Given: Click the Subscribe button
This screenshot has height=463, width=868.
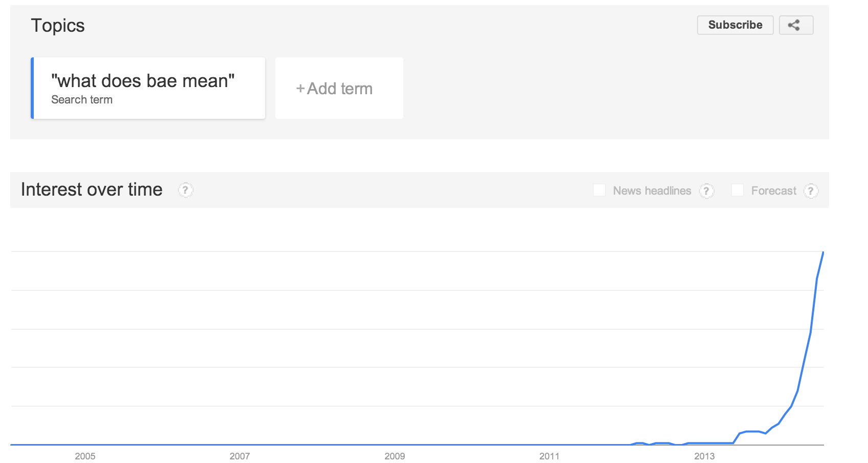Looking at the screenshot, I should 735,25.
